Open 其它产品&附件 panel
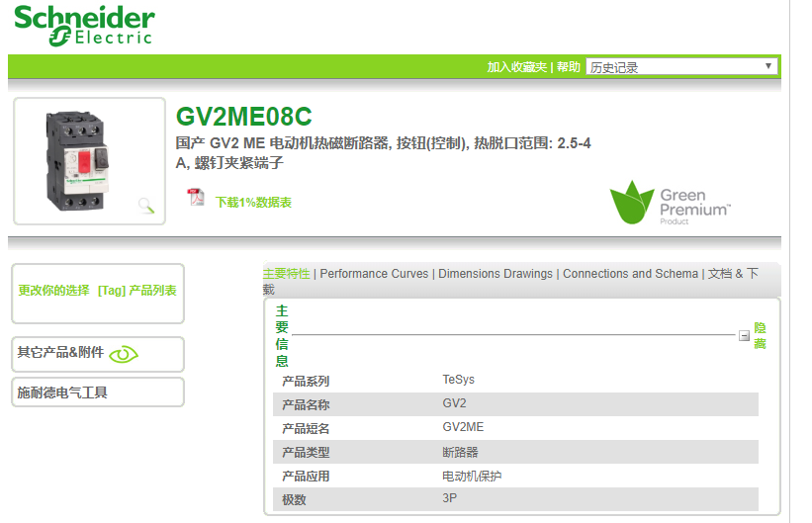This screenshot has width=812, height=523. (98, 354)
